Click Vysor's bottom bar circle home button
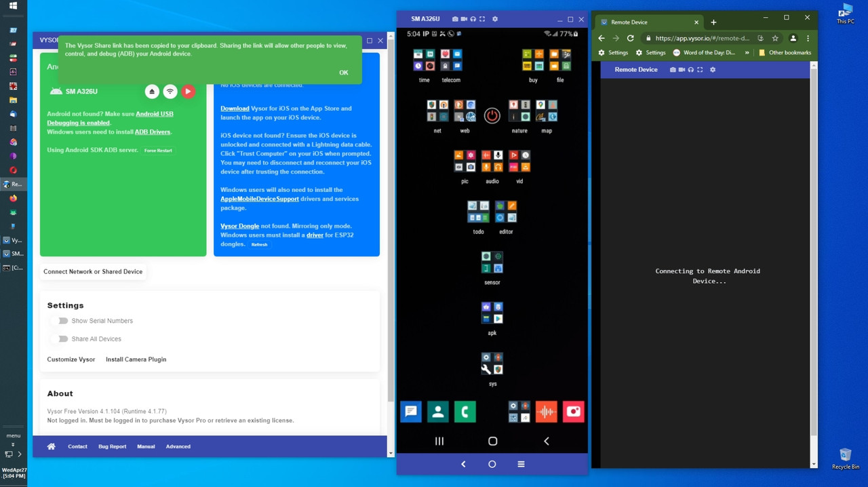Viewport: 868px width, 487px height. coord(492,464)
